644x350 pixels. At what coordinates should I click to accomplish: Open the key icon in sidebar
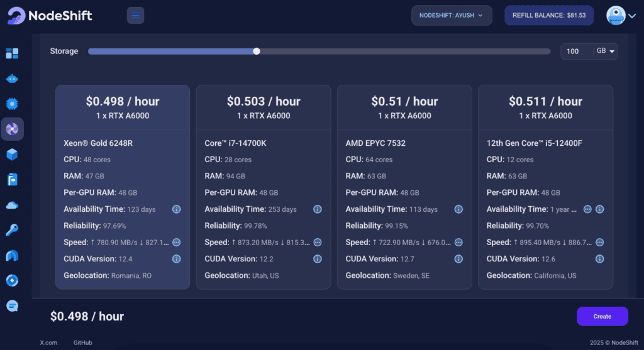(12, 230)
